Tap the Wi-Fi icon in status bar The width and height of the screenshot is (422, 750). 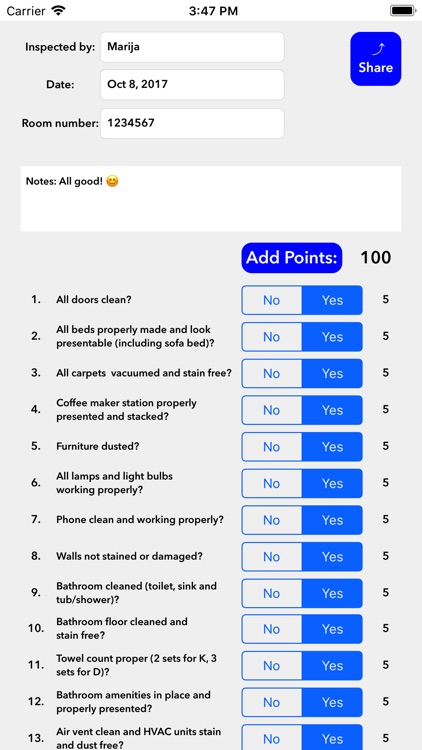(58, 11)
